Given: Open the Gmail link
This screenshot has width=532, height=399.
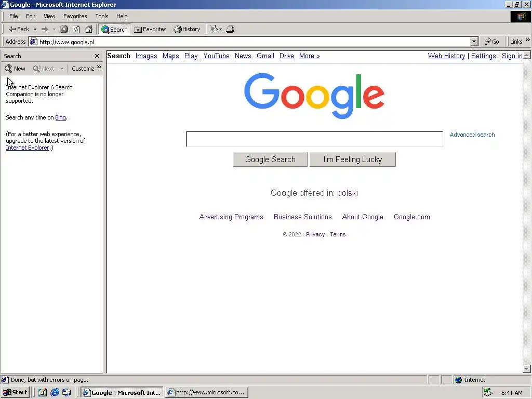Looking at the screenshot, I should pyautogui.click(x=265, y=56).
